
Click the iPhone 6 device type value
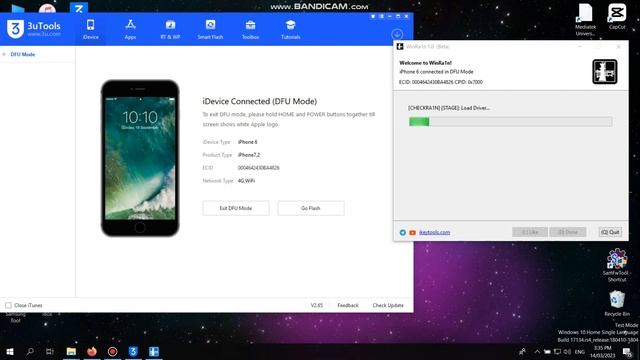(247, 142)
